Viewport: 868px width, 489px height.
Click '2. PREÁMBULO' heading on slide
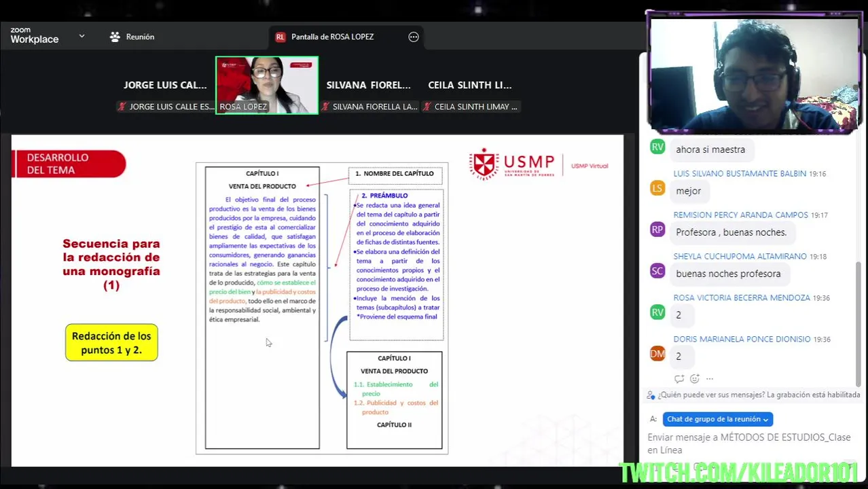[384, 196]
